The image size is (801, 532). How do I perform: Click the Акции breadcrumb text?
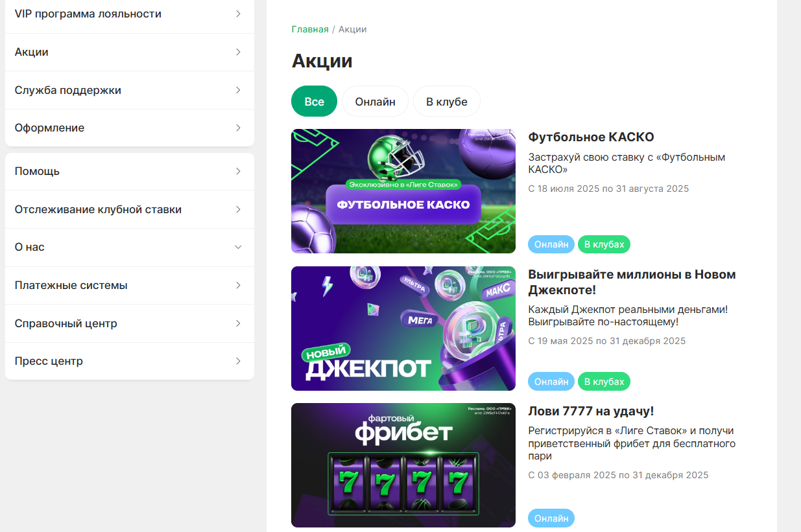[x=353, y=29]
